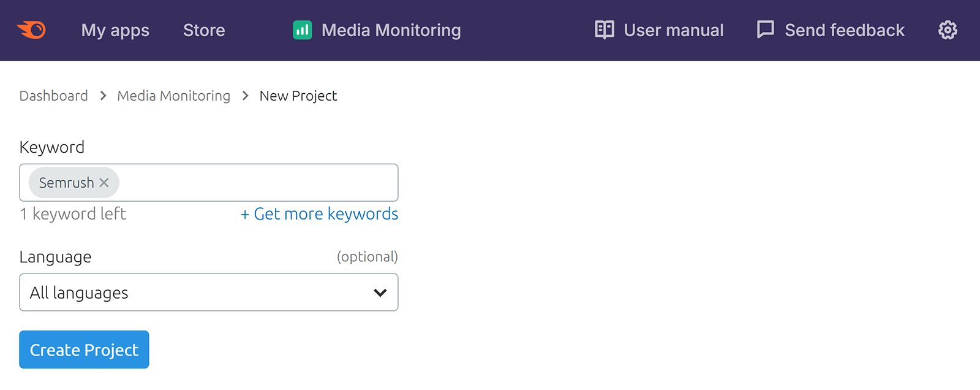This screenshot has width=980, height=390.
Task: Open Media Monitoring in top bar
Action: tap(391, 30)
